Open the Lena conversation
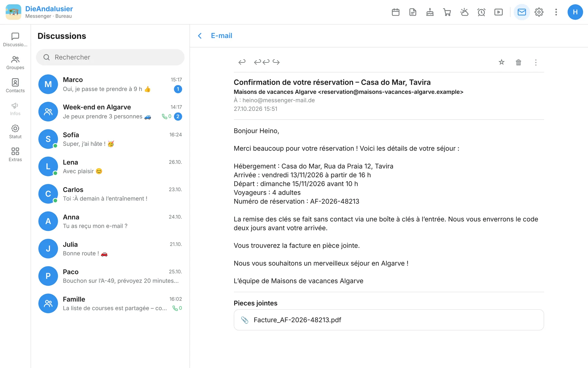This screenshot has height=368, width=588. 110,166
